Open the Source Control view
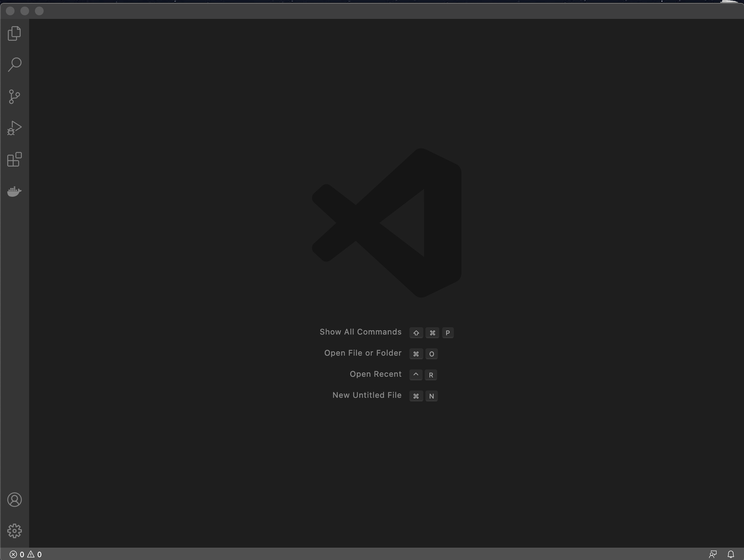744x560 pixels. tap(15, 96)
